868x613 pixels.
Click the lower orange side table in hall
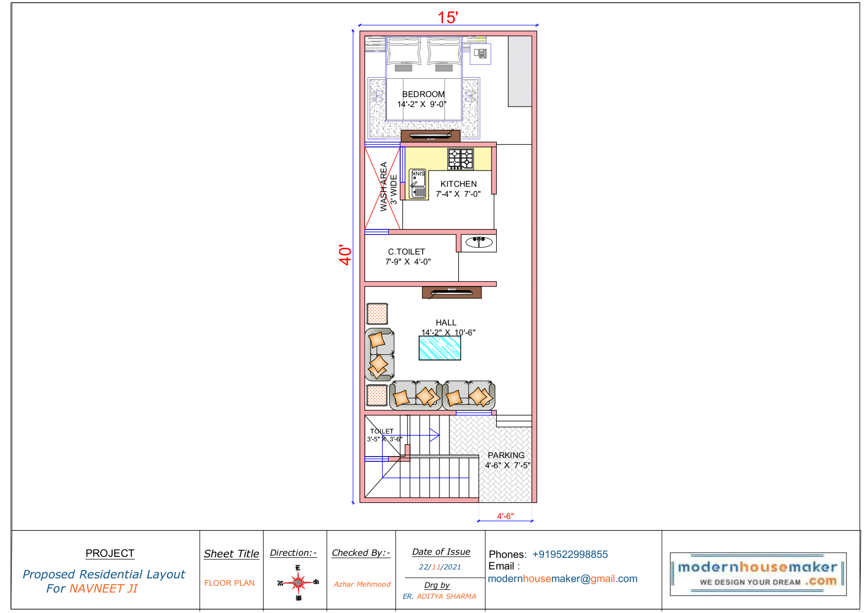[377, 395]
